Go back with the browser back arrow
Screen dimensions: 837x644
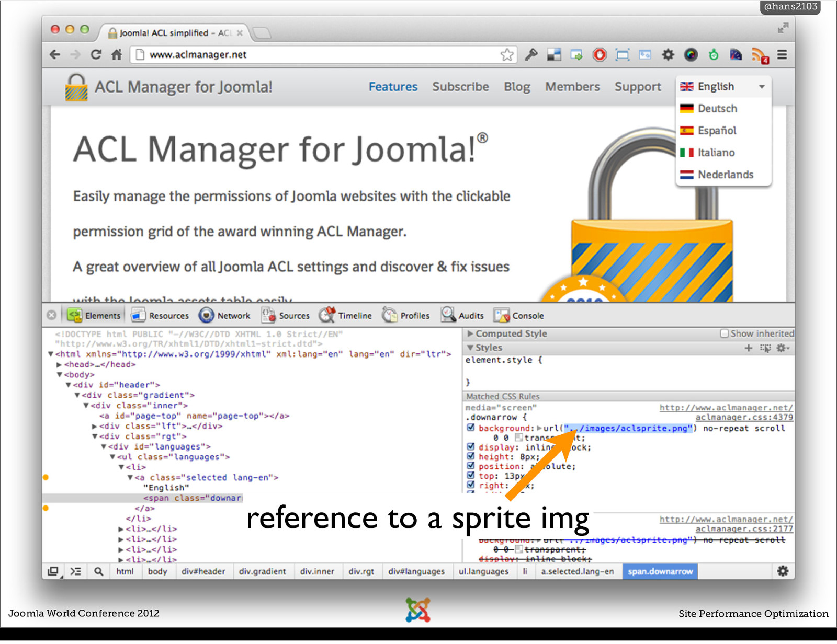[55, 54]
